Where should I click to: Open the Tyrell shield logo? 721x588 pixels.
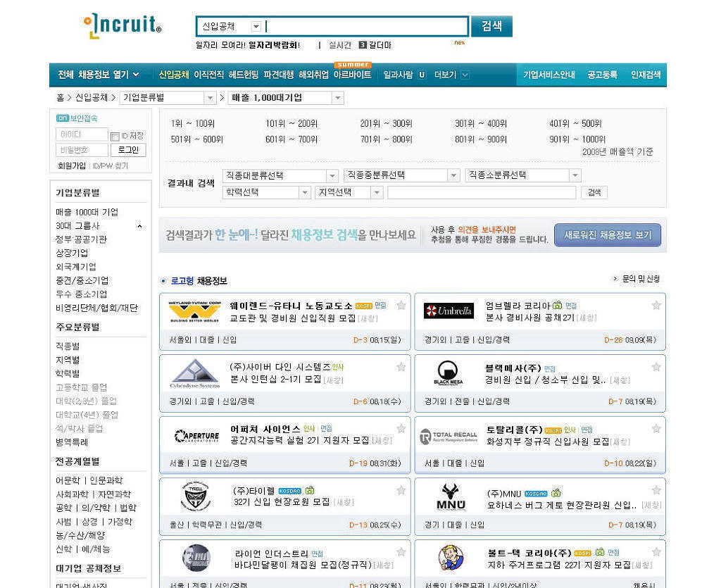click(x=196, y=497)
